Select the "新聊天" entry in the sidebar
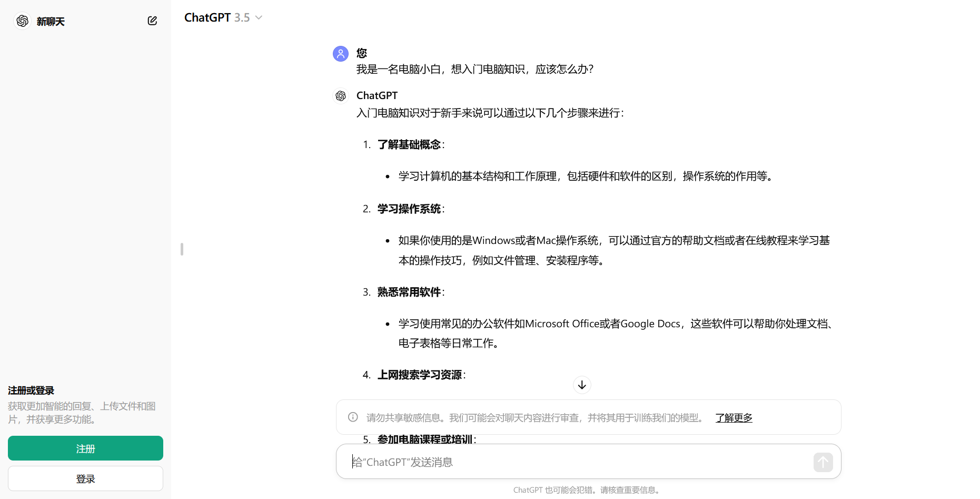Viewport: 980px width, 499px height. click(x=51, y=21)
